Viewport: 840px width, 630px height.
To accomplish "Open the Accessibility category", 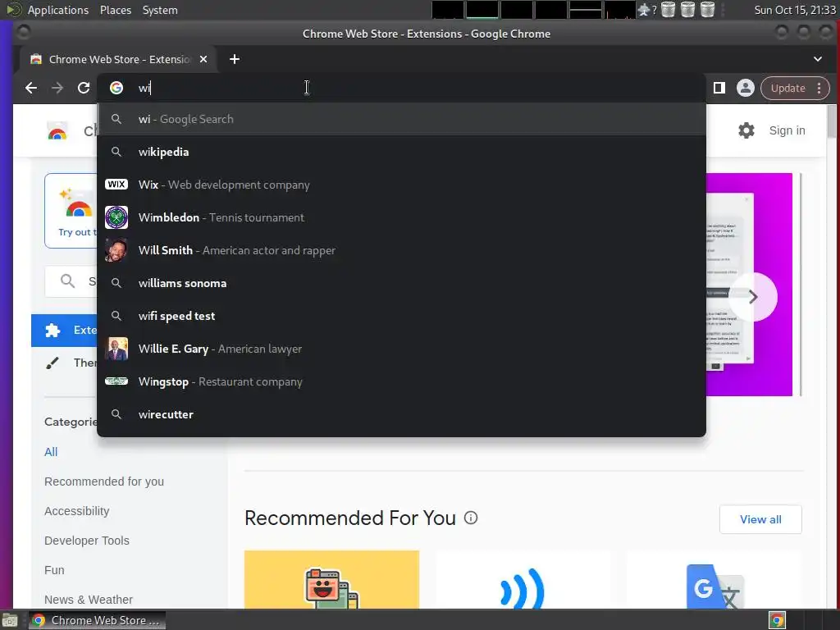I will coord(76,511).
